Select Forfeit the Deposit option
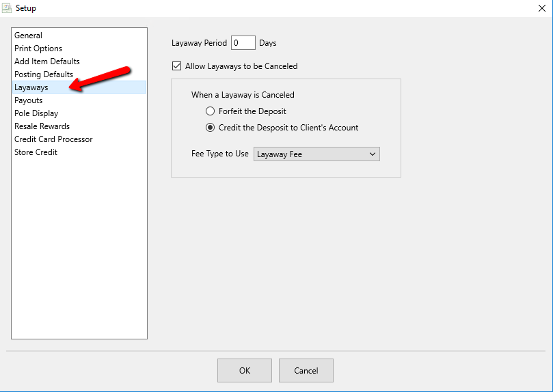Viewport: 553px width, 392px height. pyautogui.click(x=211, y=111)
